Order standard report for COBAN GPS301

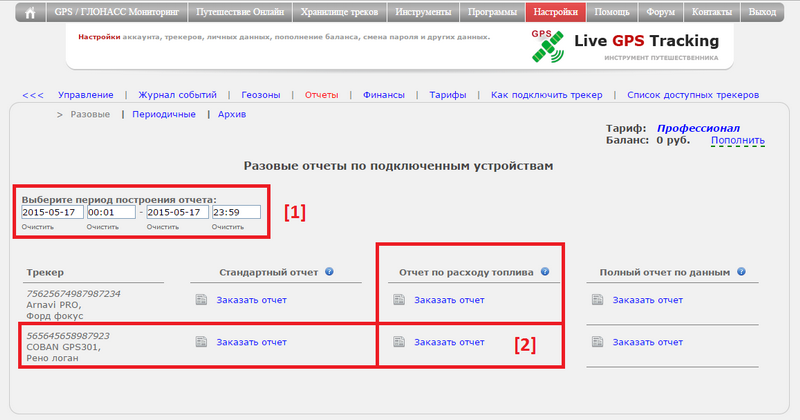pos(251,342)
